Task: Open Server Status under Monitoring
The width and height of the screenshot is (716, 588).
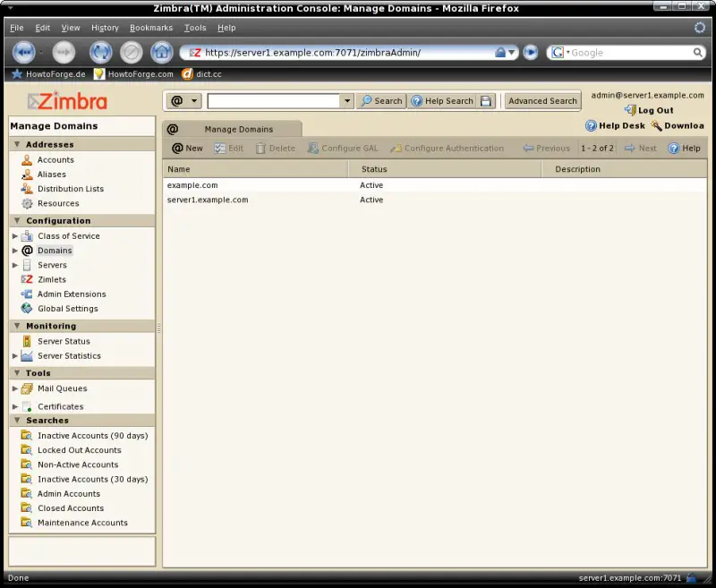Action: point(64,342)
